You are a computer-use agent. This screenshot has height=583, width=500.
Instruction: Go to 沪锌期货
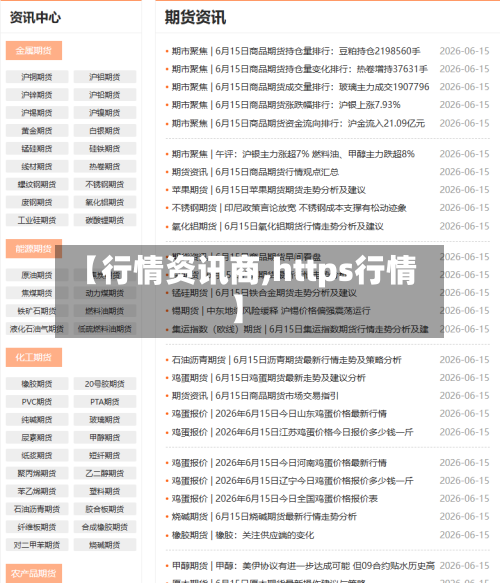click(37, 95)
